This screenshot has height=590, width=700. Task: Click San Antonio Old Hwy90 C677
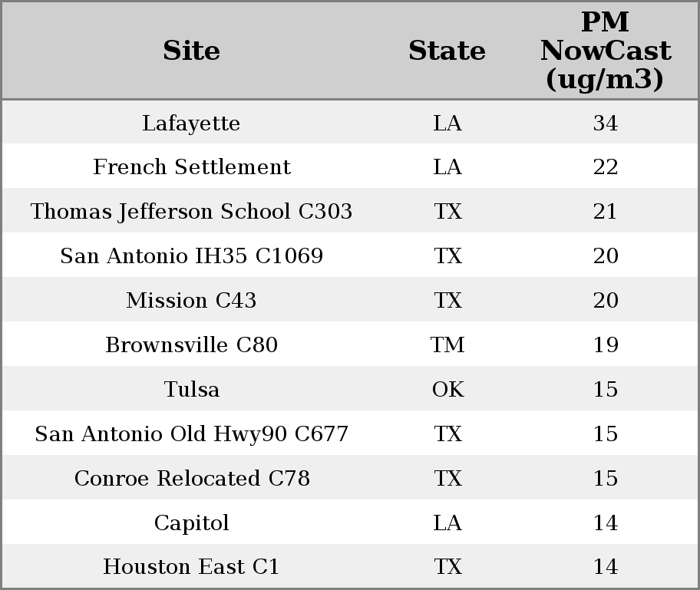[x=191, y=434]
